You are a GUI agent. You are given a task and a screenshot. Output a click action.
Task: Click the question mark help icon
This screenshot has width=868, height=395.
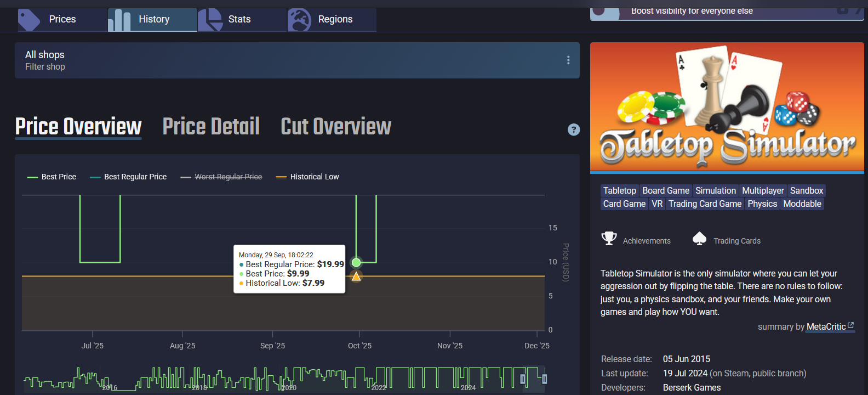click(574, 129)
